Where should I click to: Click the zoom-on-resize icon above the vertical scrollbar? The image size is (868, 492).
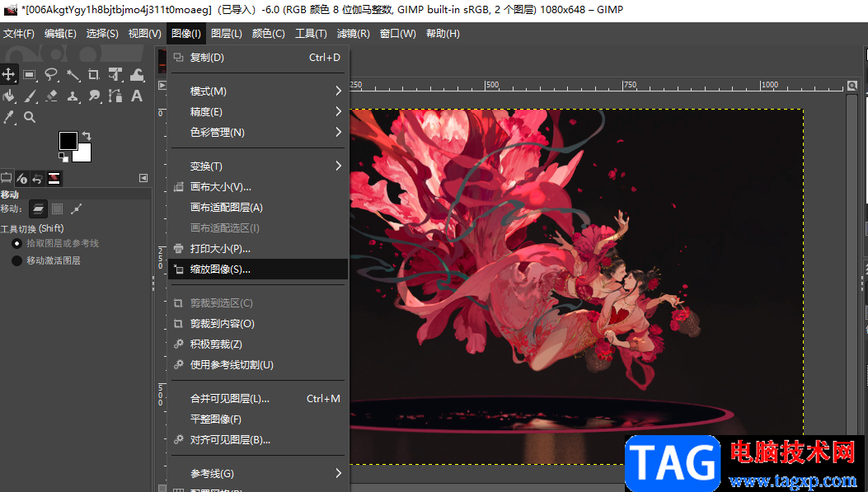point(852,86)
